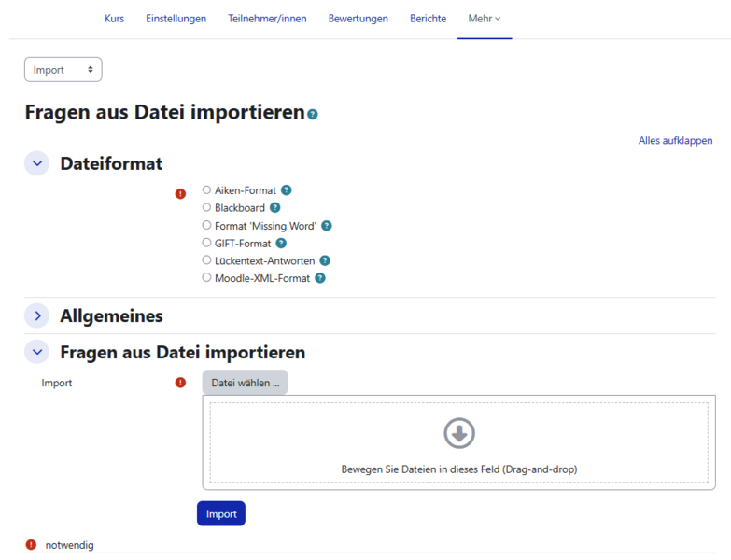Collapse the Dateiformat section
The width and height of the screenshot is (731, 560).
[x=37, y=164]
